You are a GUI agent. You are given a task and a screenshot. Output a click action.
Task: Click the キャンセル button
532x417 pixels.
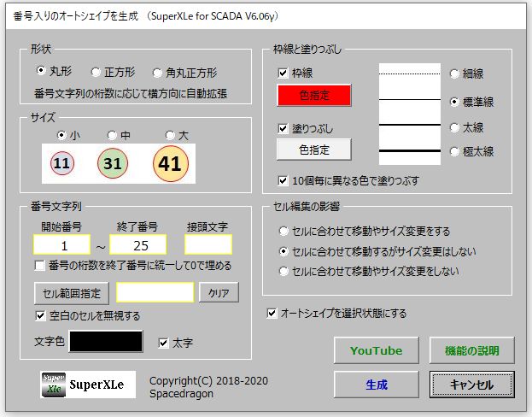click(x=472, y=385)
